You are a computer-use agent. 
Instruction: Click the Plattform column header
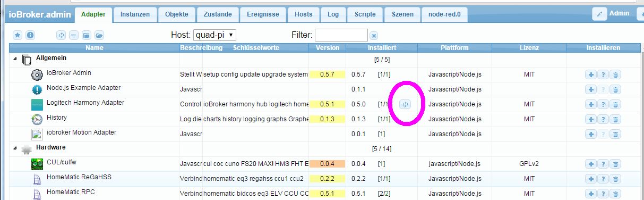[x=455, y=48]
